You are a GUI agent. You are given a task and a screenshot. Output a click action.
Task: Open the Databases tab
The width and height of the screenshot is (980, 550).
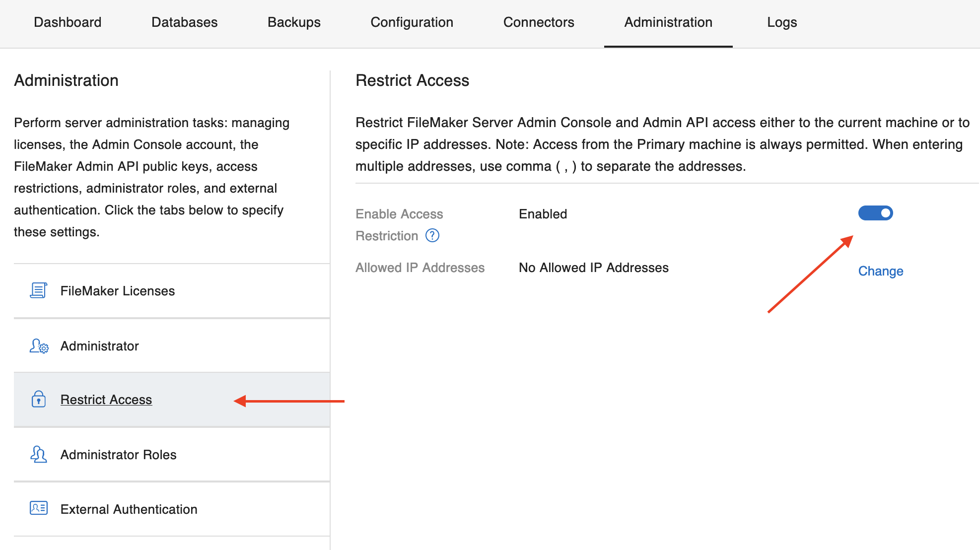[184, 22]
